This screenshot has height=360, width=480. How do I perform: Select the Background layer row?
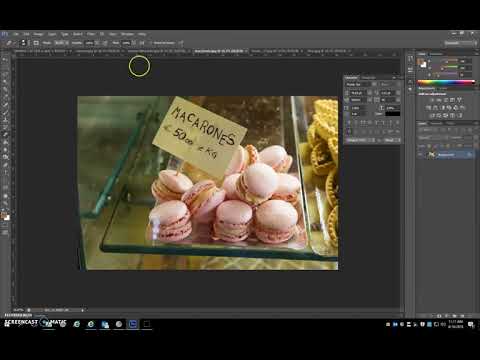(x=447, y=155)
